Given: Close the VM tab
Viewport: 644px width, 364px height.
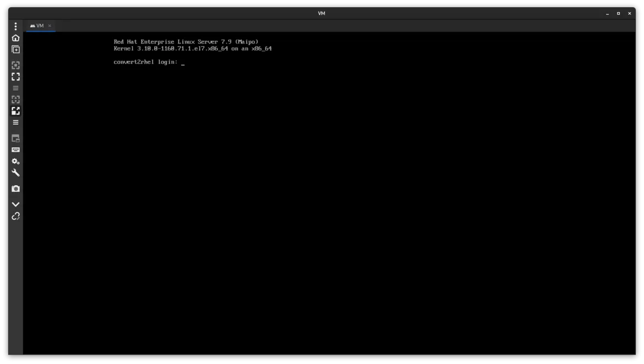Looking at the screenshot, I should click(50, 25).
